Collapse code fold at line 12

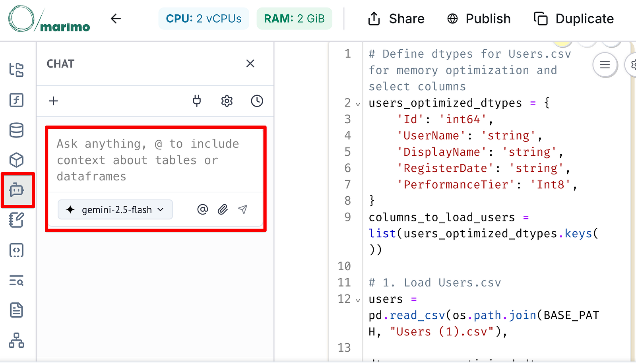pyautogui.click(x=358, y=300)
